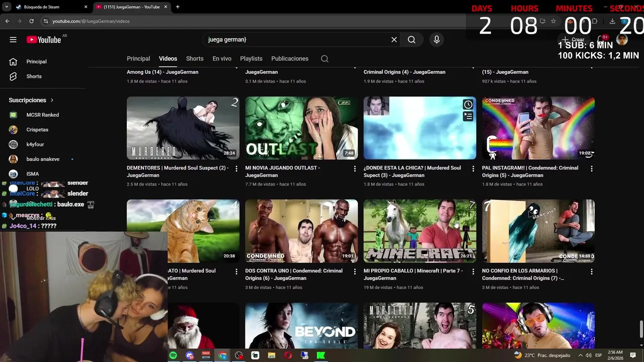Open the Playlists tab
The height and width of the screenshot is (362, 644).
251,59
